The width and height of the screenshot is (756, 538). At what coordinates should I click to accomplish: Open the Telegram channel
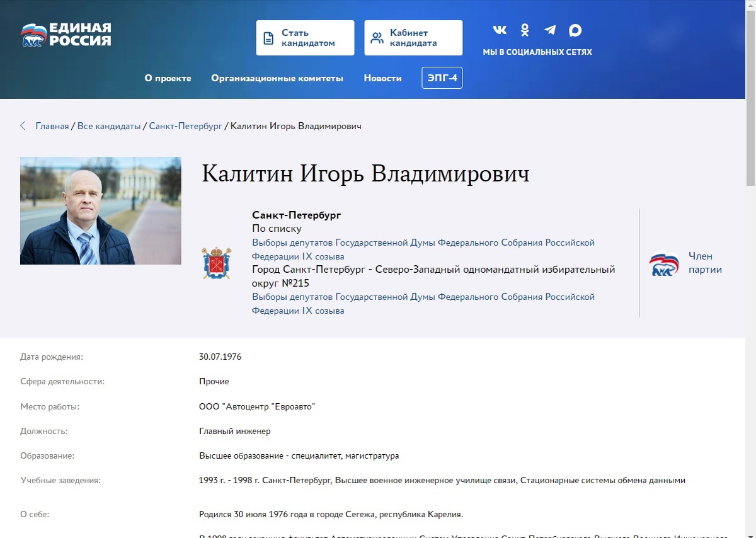pos(550,29)
